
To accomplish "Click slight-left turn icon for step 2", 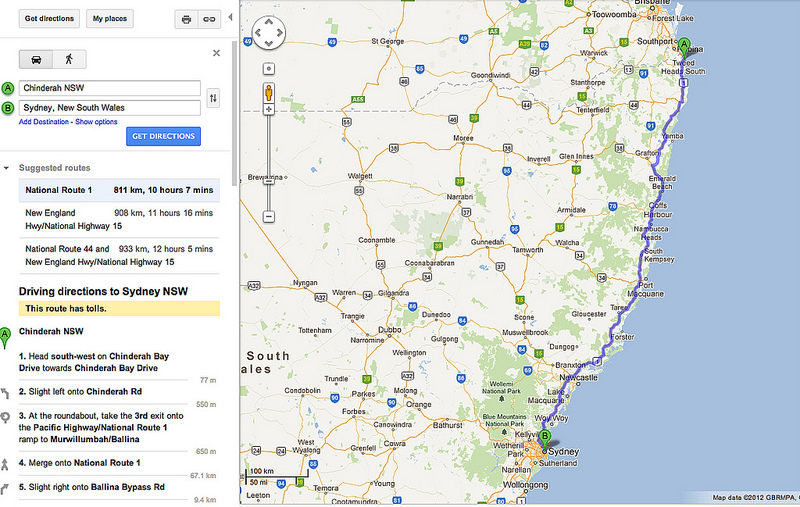I will 5,393.
